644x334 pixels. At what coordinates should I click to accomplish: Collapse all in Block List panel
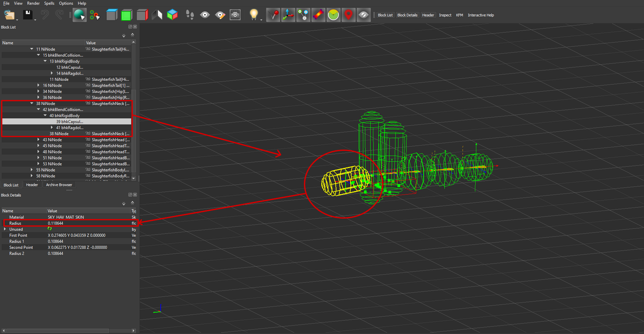[x=133, y=35]
